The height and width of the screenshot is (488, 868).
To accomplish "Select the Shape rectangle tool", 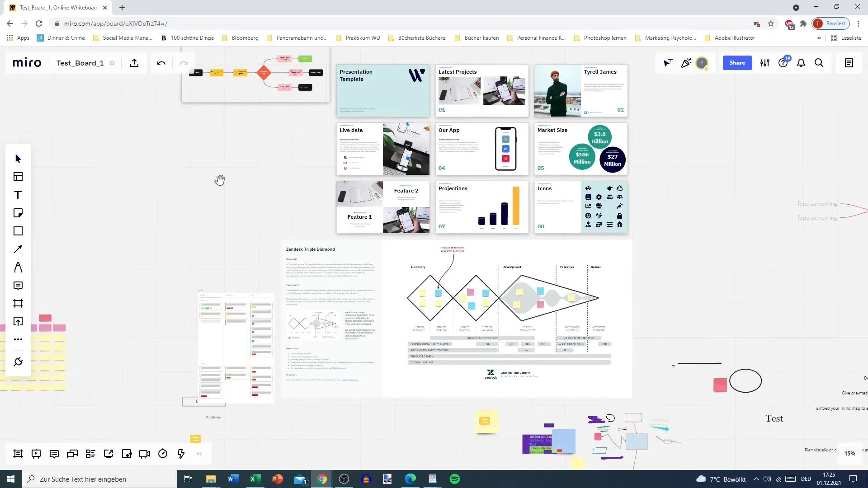I will [18, 231].
